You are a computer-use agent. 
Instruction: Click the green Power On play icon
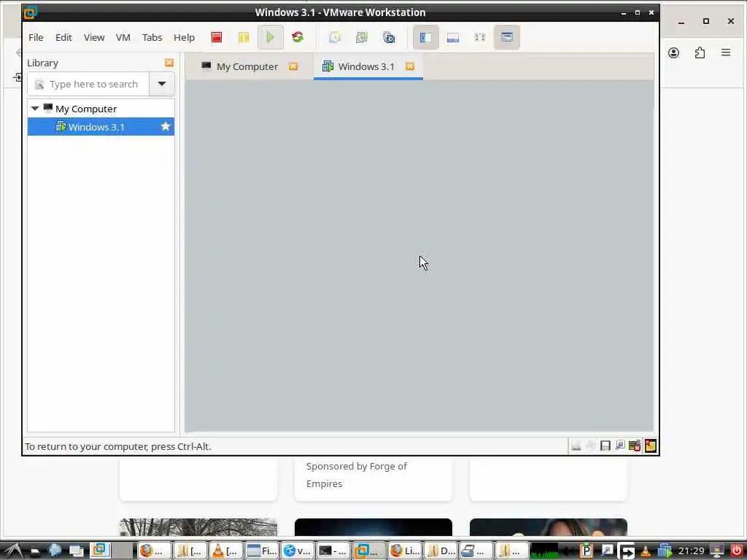coord(270,37)
